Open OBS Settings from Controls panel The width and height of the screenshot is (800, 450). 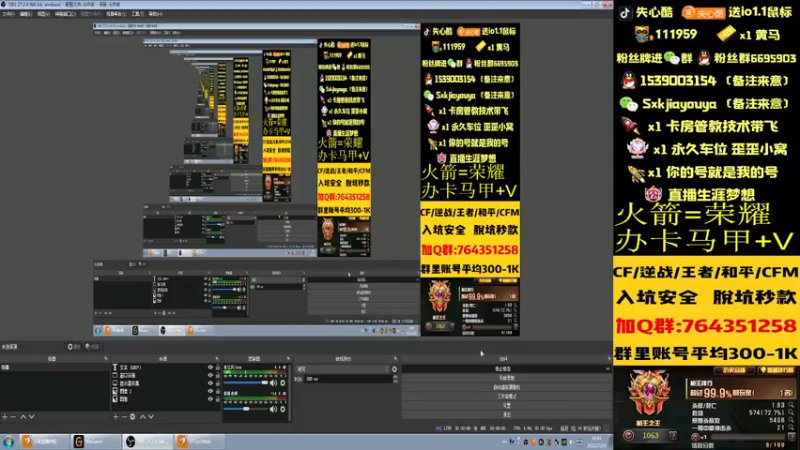pos(507,406)
